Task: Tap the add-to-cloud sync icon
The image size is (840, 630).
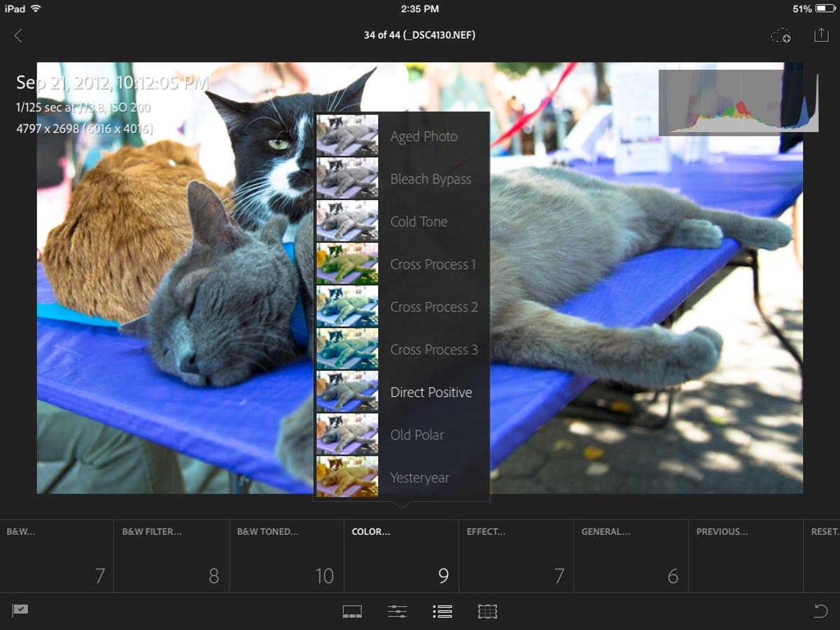Action: pos(782,35)
